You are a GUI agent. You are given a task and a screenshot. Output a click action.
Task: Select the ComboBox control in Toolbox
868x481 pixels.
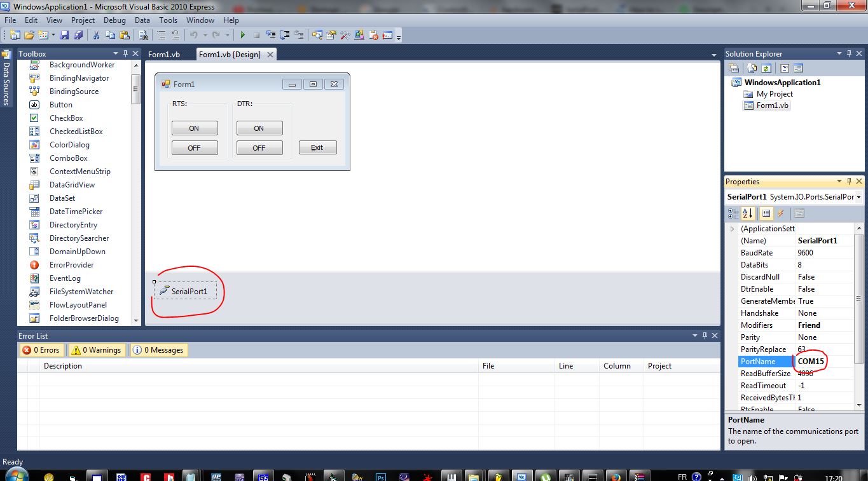[x=68, y=158]
